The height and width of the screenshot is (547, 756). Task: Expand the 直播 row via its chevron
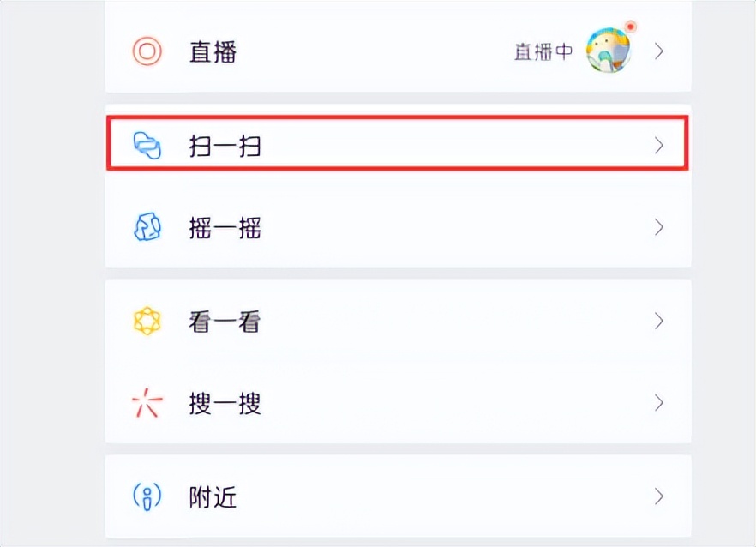click(658, 50)
